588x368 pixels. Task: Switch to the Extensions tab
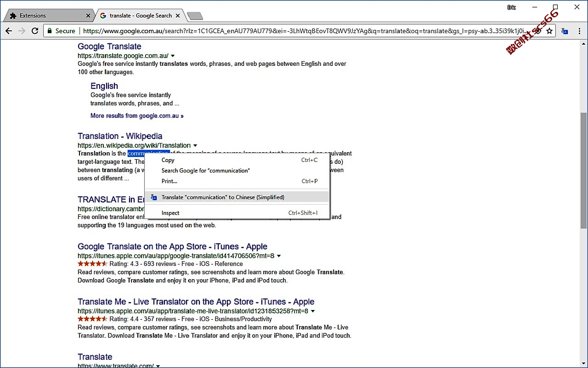(x=48, y=16)
